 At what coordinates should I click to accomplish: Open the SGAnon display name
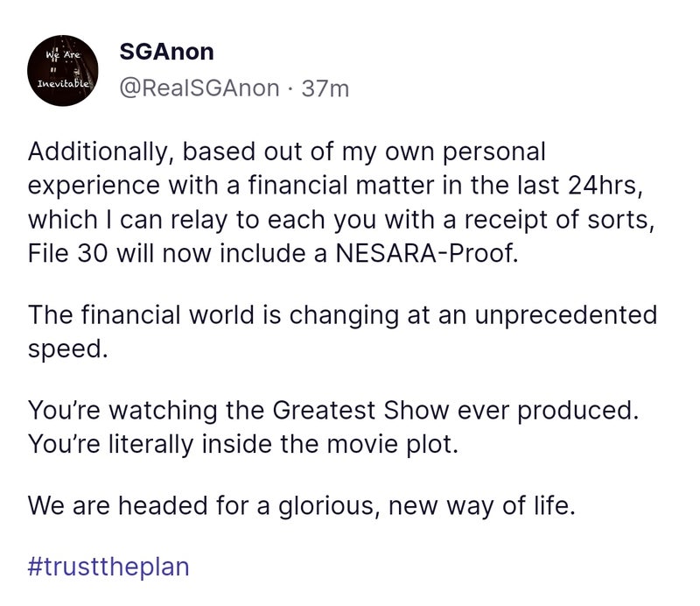tap(166, 52)
